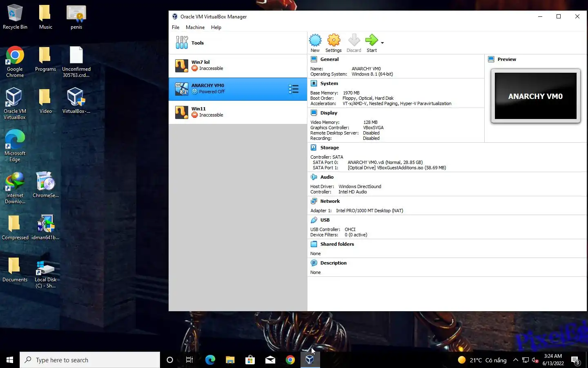Start the VM with green arrow
Viewport: 588px width, 368px height.
click(x=372, y=40)
